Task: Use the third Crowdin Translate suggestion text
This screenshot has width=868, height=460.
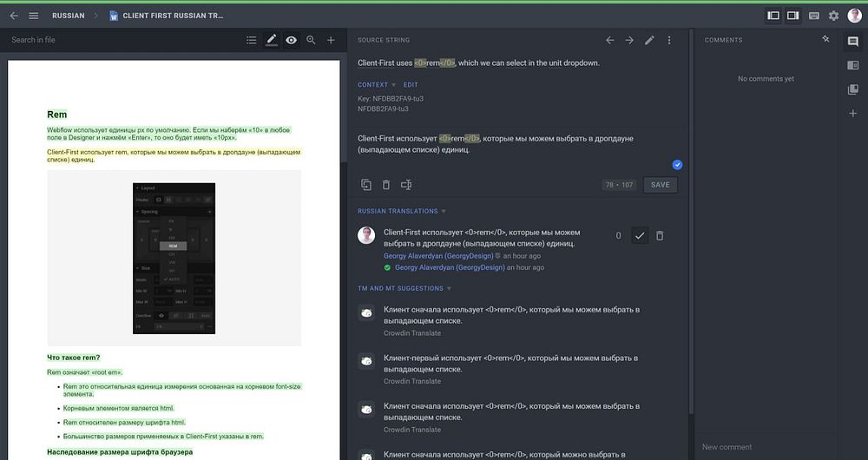Action: click(x=511, y=411)
